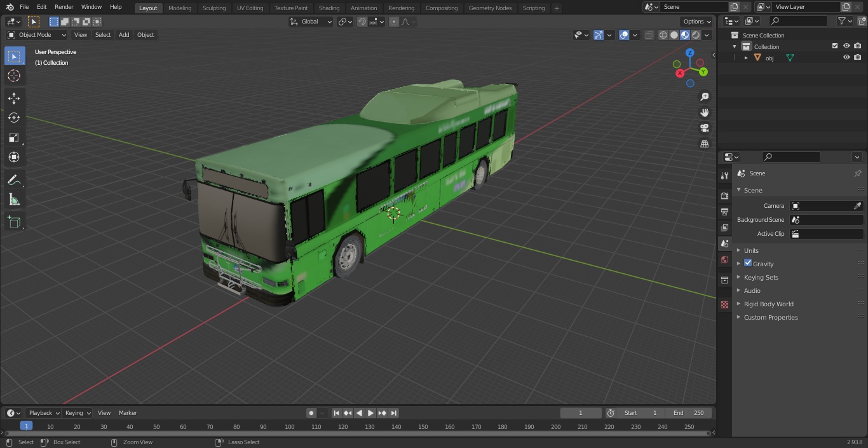Open Keying menu in timeline
Viewport: 868px width, 448px height.
click(x=78, y=413)
